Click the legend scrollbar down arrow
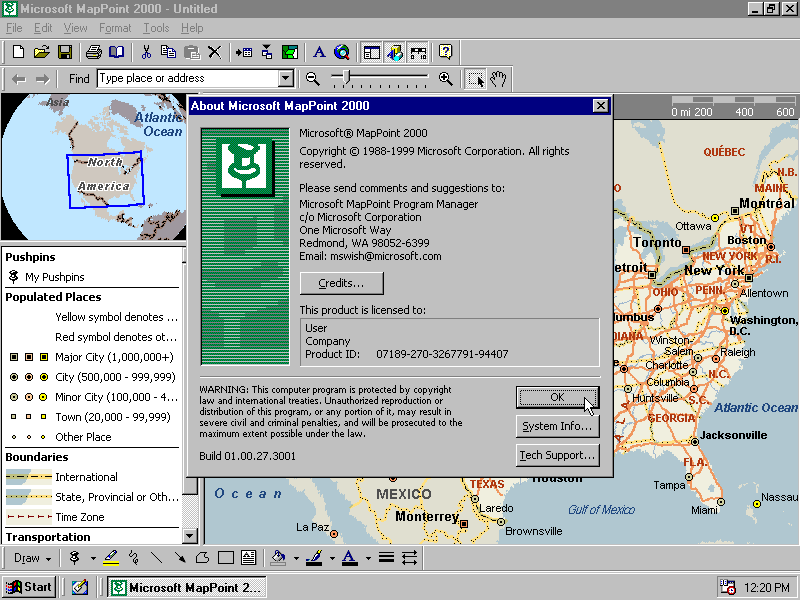 click(190, 536)
